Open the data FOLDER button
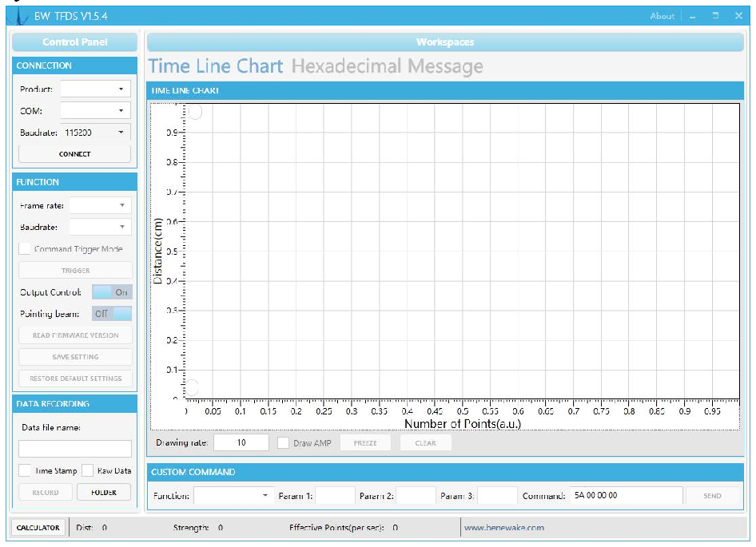Image resolution: width=756 pixels, height=547 pixels. click(x=104, y=493)
